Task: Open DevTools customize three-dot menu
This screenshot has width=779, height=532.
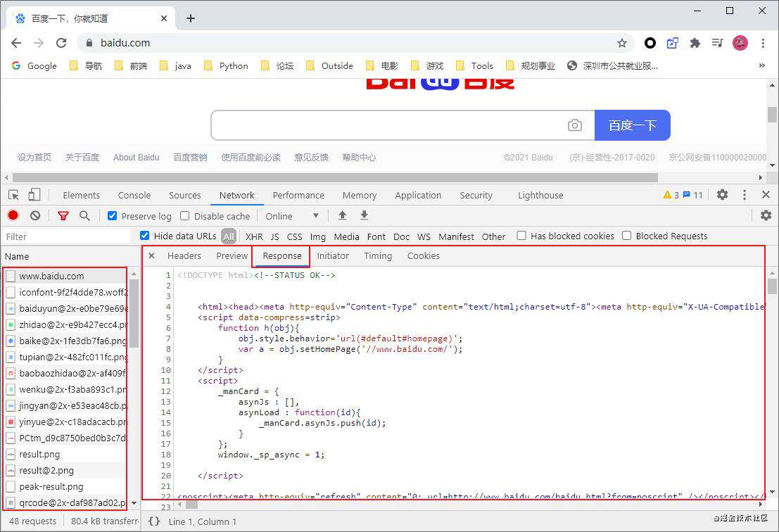Action: tap(745, 195)
